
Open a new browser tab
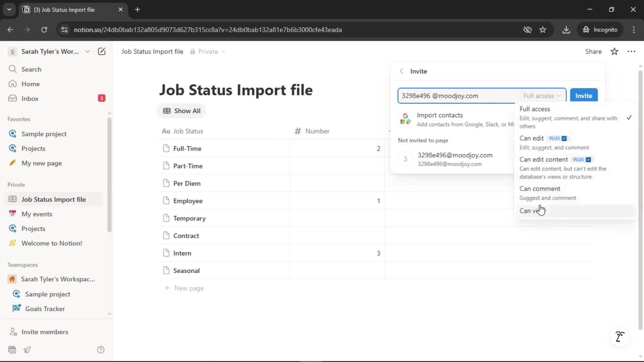pos(138,9)
